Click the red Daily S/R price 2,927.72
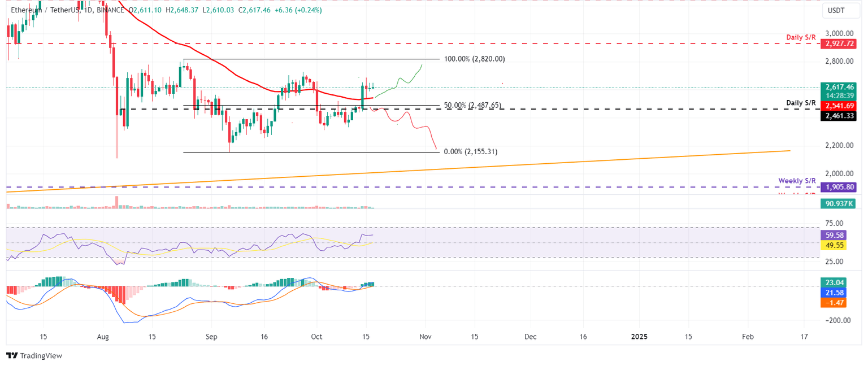The height and width of the screenshot is (366, 868). pos(838,42)
